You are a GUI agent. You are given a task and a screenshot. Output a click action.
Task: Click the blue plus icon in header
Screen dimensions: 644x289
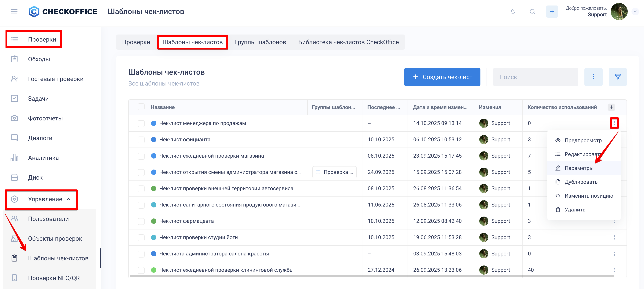coord(552,12)
